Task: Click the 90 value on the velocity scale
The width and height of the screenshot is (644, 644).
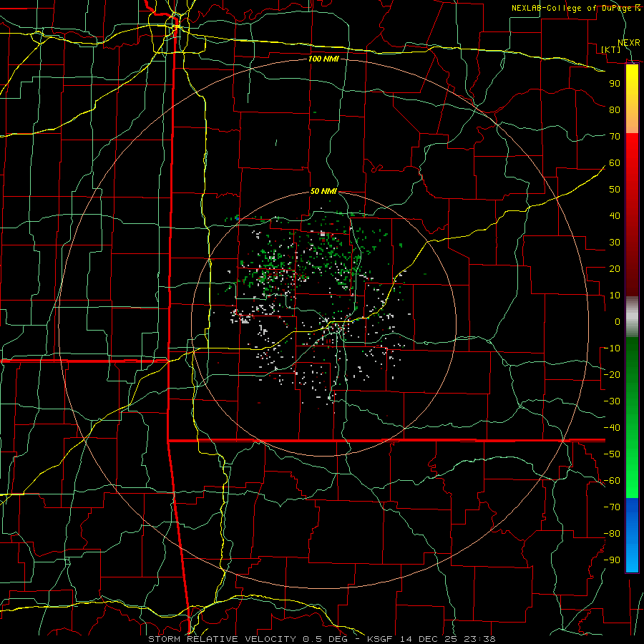Action: (x=615, y=84)
